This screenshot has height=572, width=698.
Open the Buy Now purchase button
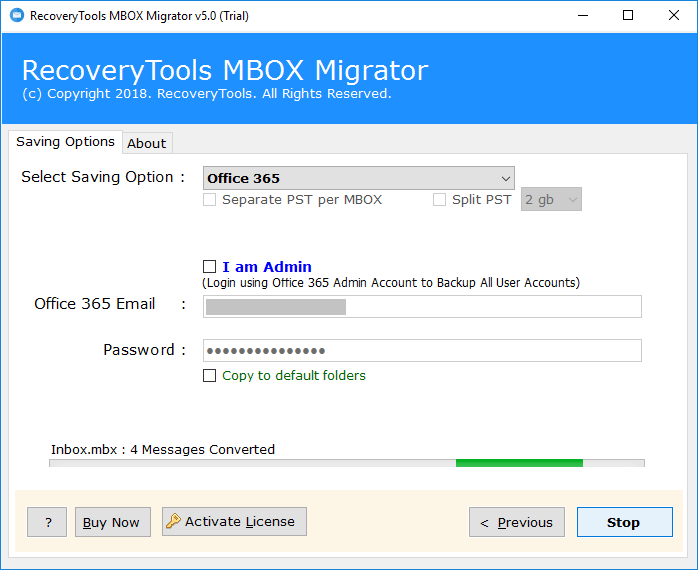tap(113, 522)
